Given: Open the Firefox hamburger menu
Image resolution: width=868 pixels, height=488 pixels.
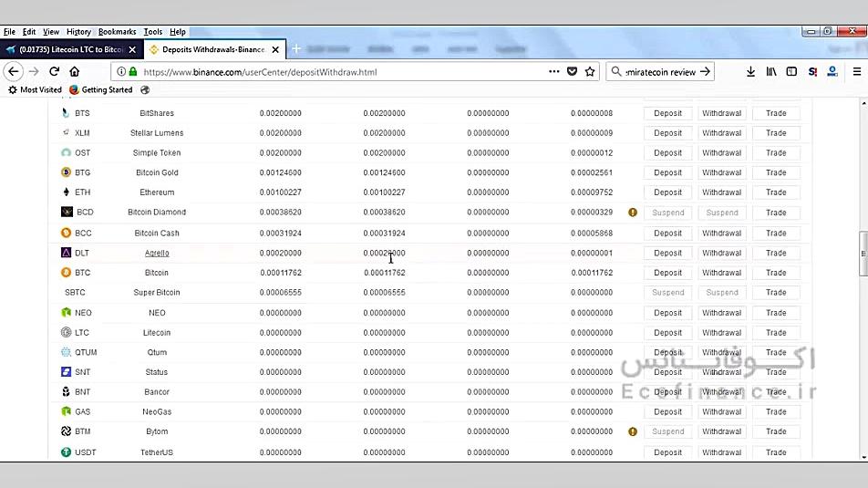Looking at the screenshot, I should 856,71.
